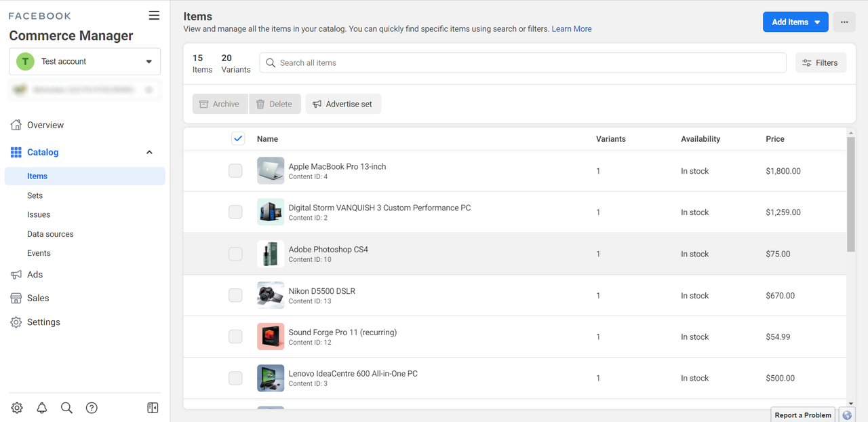
Task: Open the Digital Storm VANQUISH thumbnail
Action: point(271,212)
